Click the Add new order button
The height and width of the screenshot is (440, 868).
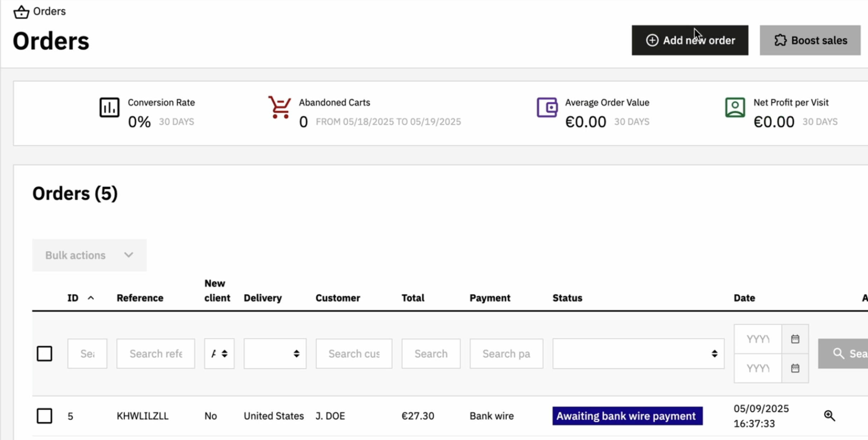coord(690,40)
